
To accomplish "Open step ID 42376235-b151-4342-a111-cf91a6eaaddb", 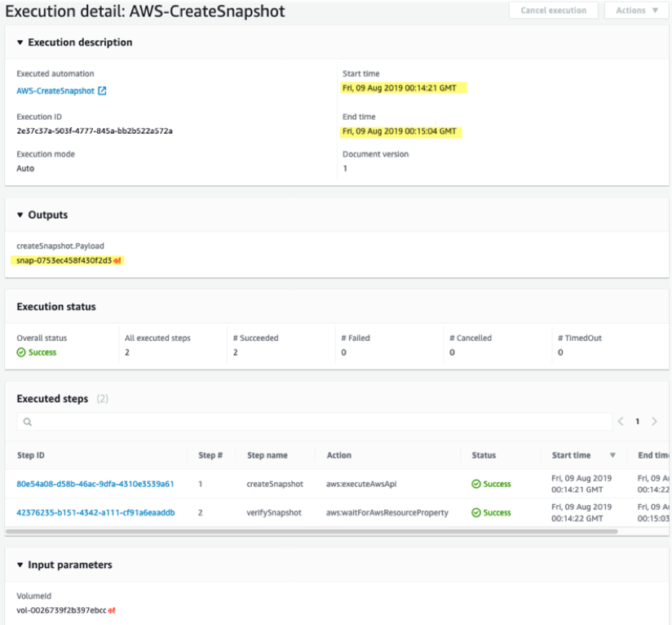I will click(95, 512).
